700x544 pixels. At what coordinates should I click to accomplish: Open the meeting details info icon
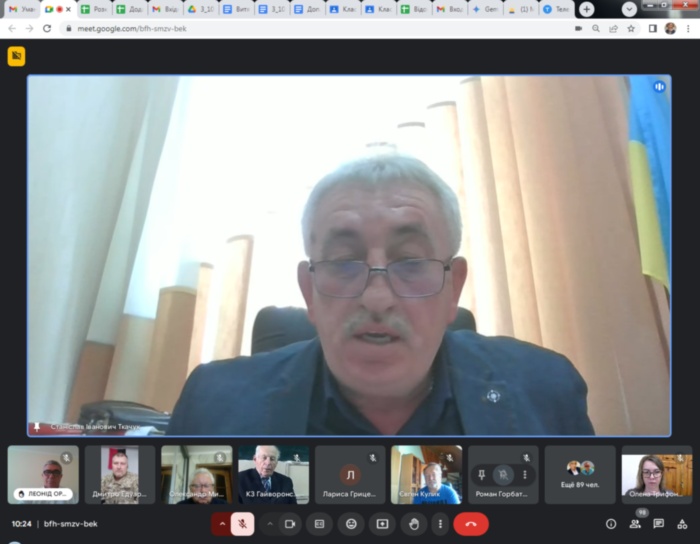[x=611, y=523]
